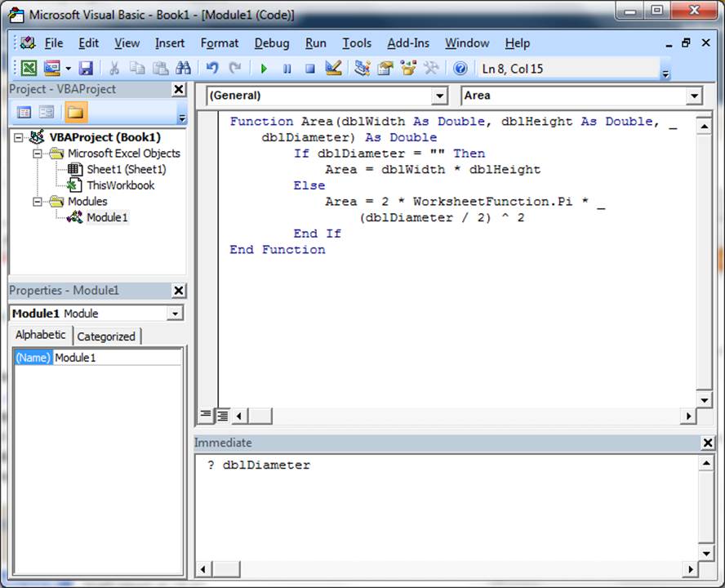Viewport: 725px width, 588px height.
Task: Select VBAProject (Book1) root node
Action: (105, 137)
